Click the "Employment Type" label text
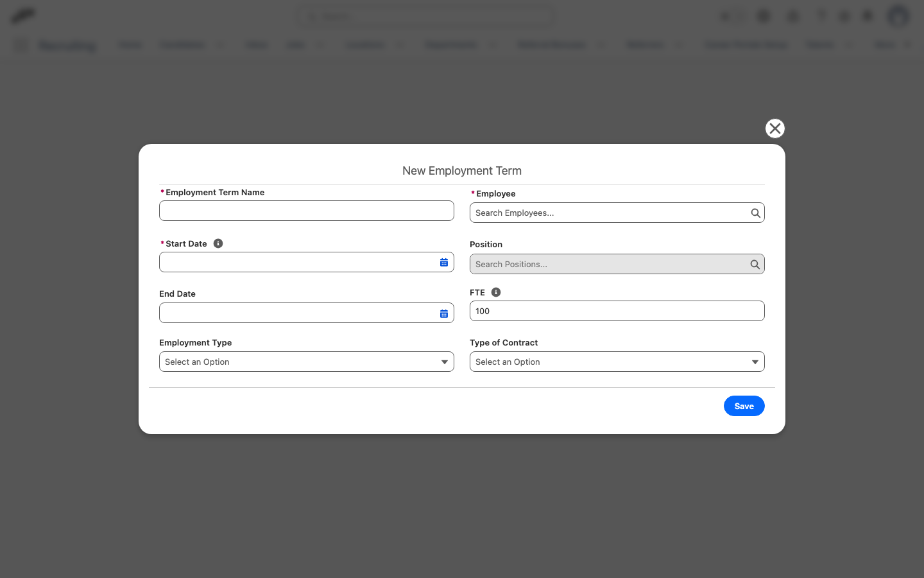Image resolution: width=924 pixels, height=578 pixels. pyautogui.click(x=196, y=342)
